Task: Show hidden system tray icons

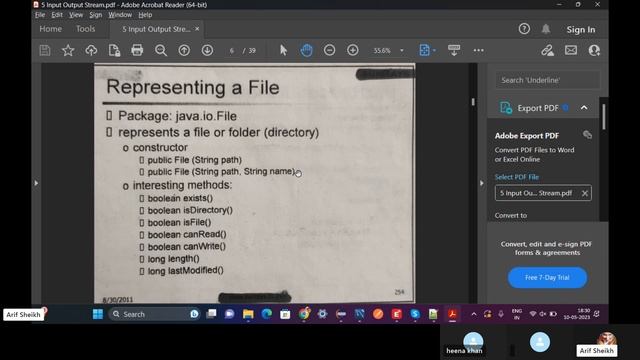Action: tap(473, 314)
